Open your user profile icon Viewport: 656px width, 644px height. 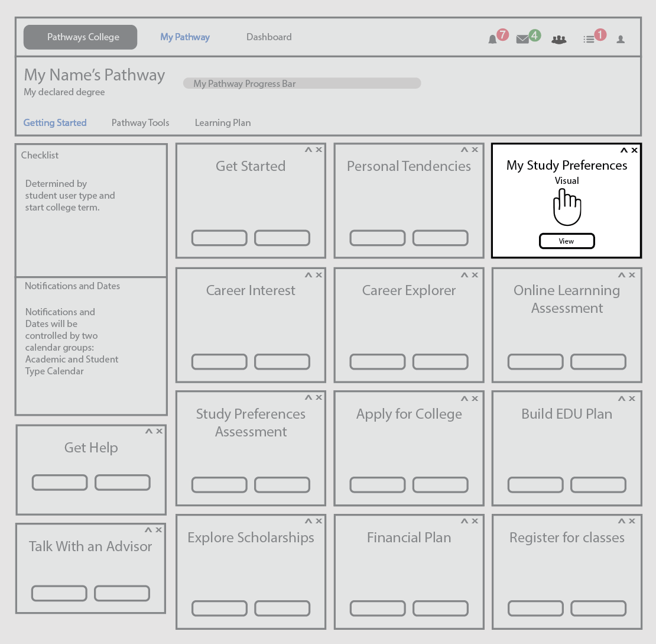621,38
